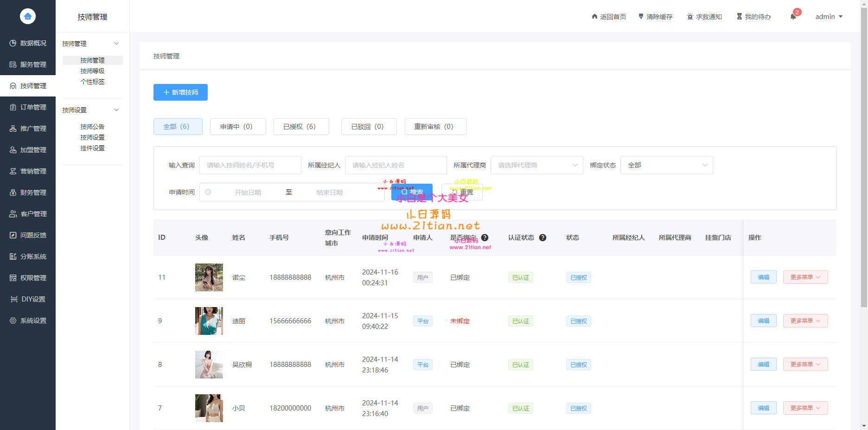Screen dimensions: 868x430
Task: Collapse the 技师设置 submenu section
Action: click(x=116, y=110)
